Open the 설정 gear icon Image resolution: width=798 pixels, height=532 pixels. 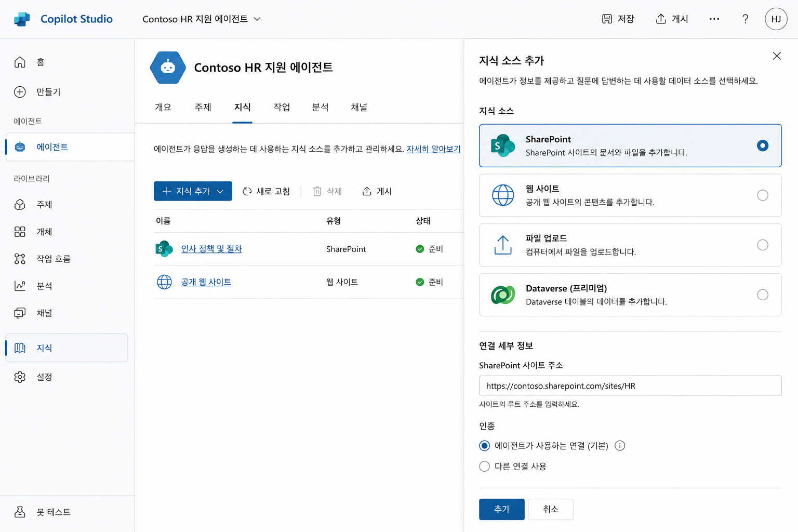20,377
